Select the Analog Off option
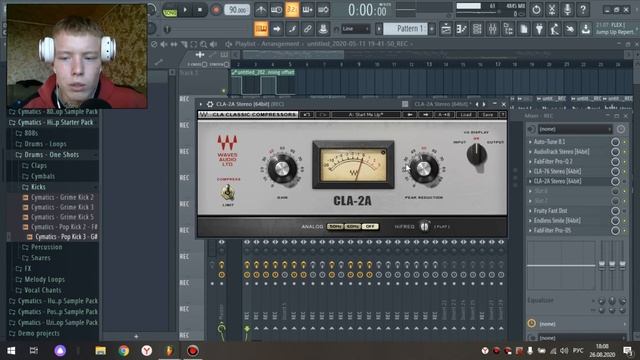This screenshot has height=360, width=640. 371,227
